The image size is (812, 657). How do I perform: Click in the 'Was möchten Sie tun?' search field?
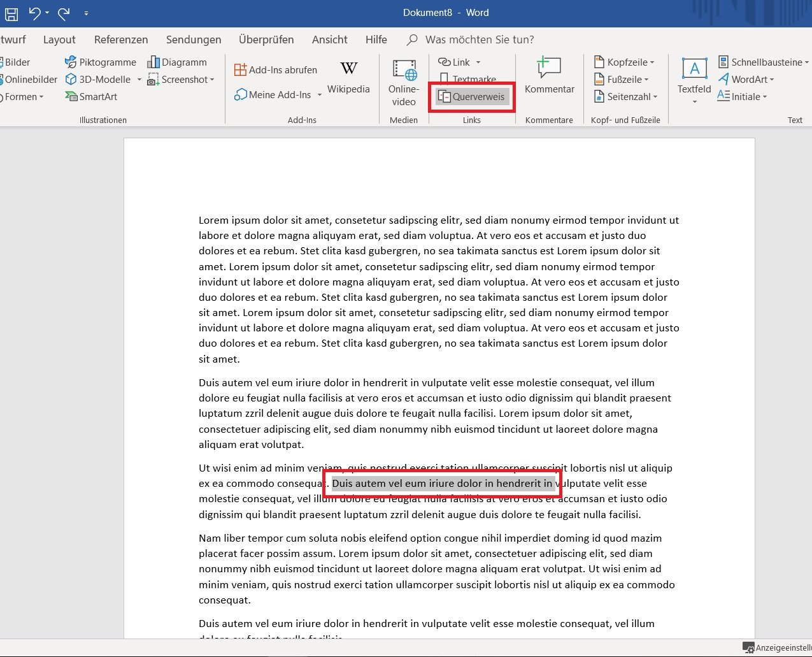(480, 40)
